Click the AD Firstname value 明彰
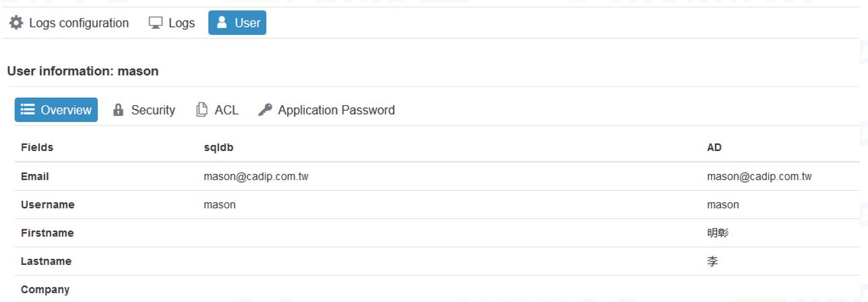Image resolution: width=868 pixels, height=302 pixels. click(x=718, y=233)
